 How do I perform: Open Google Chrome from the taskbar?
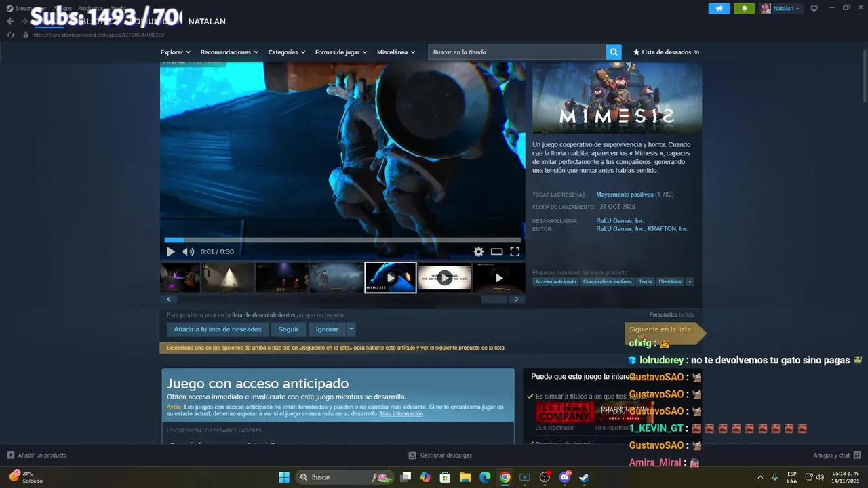click(505, 477)
